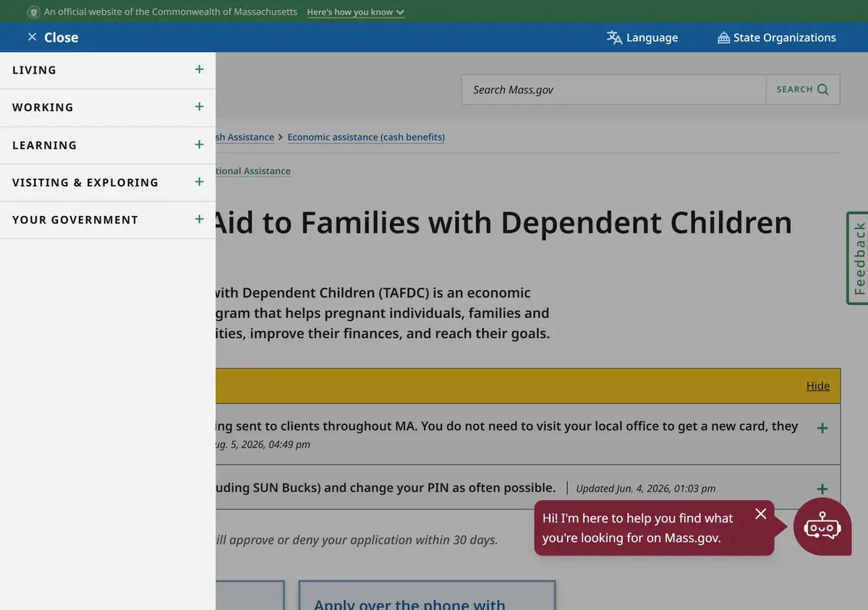This screenshot has width=868, height=610.
Task: Expand VISITING & EXPLORING plus icon
Action: (x=200, y=181)
